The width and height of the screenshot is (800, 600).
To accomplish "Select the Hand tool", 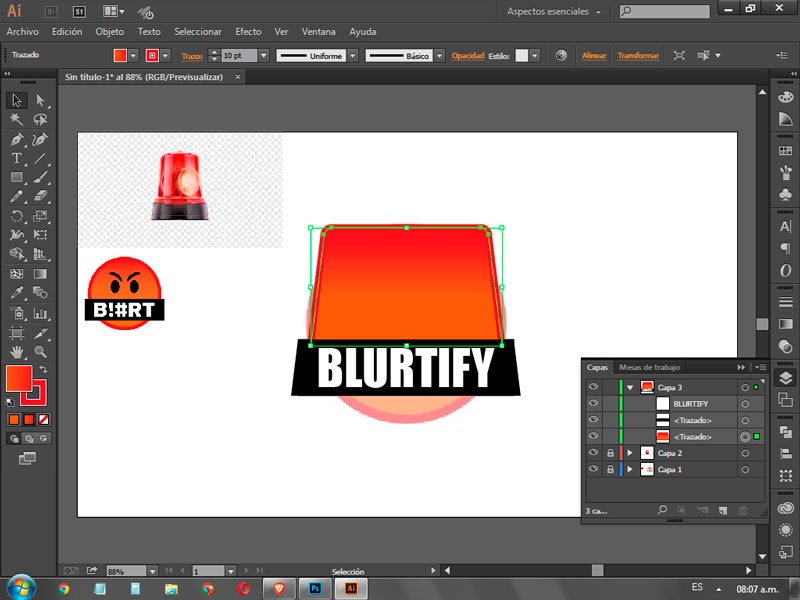I will [17, 352].
